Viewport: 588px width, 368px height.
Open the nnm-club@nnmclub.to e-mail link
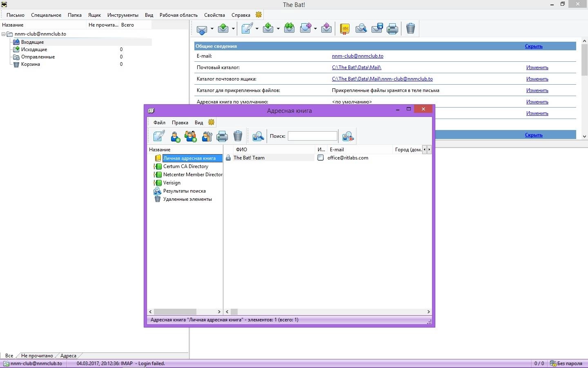[x=358, y=56]
